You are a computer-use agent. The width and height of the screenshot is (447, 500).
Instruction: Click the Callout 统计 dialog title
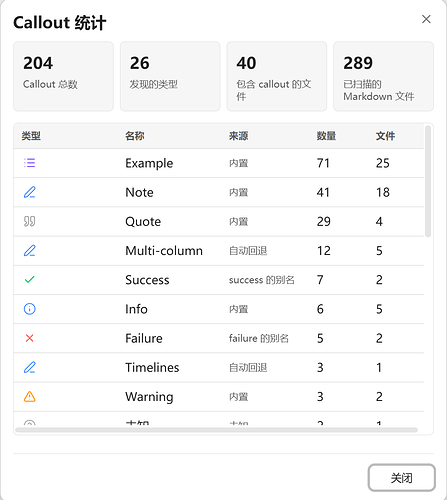(x=60, y=23)
